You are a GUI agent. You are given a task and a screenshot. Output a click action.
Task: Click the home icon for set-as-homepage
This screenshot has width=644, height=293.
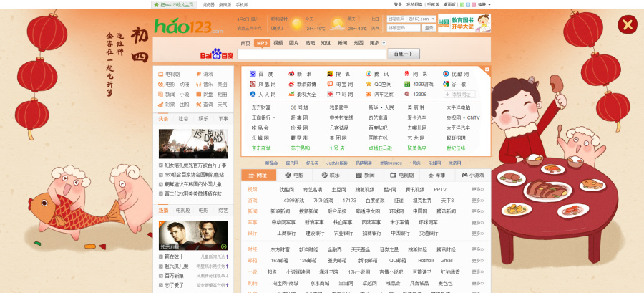tap(156, 4)
